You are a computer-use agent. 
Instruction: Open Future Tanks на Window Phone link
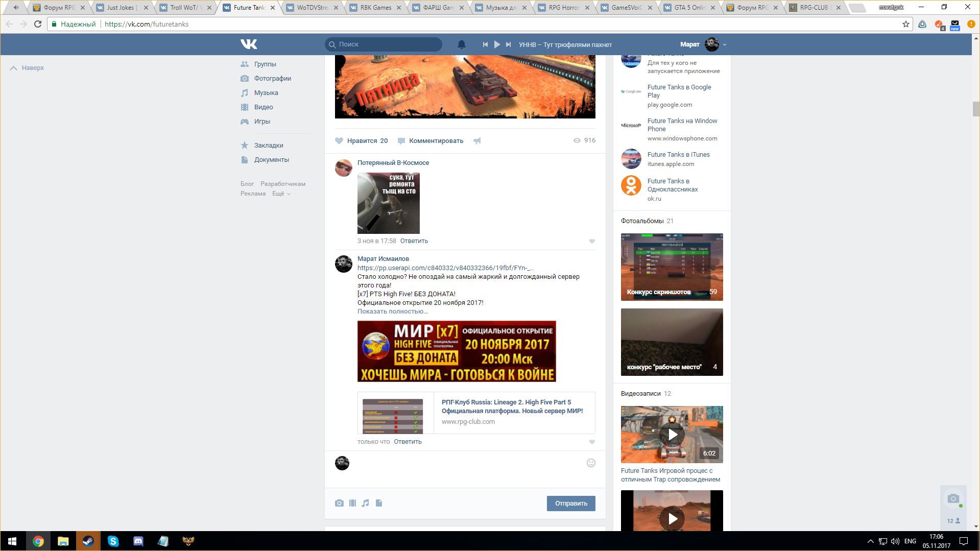[682, 125]
